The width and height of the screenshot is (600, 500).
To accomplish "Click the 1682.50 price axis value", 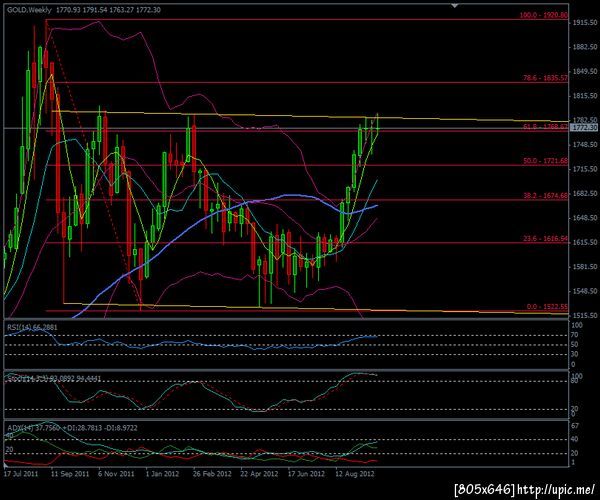I will coord(585,194).
